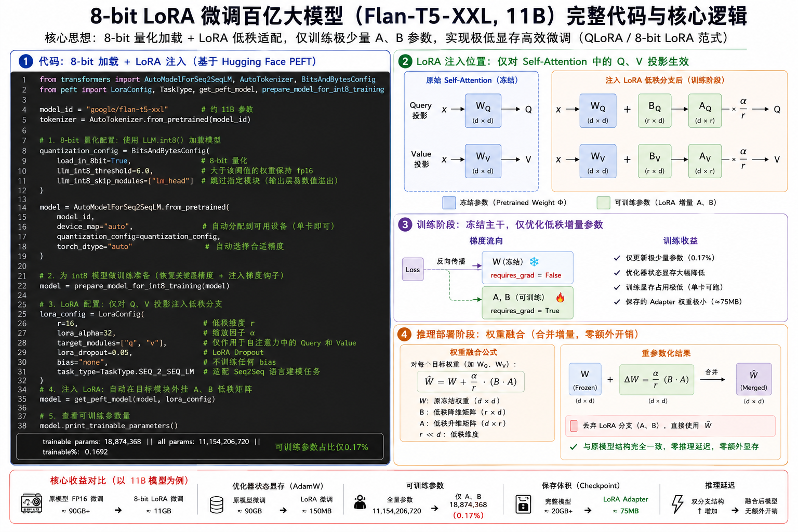Click the snowflake icon next to W(冻结)
This screenshot has width=798, height=532.
click(534, 261)
